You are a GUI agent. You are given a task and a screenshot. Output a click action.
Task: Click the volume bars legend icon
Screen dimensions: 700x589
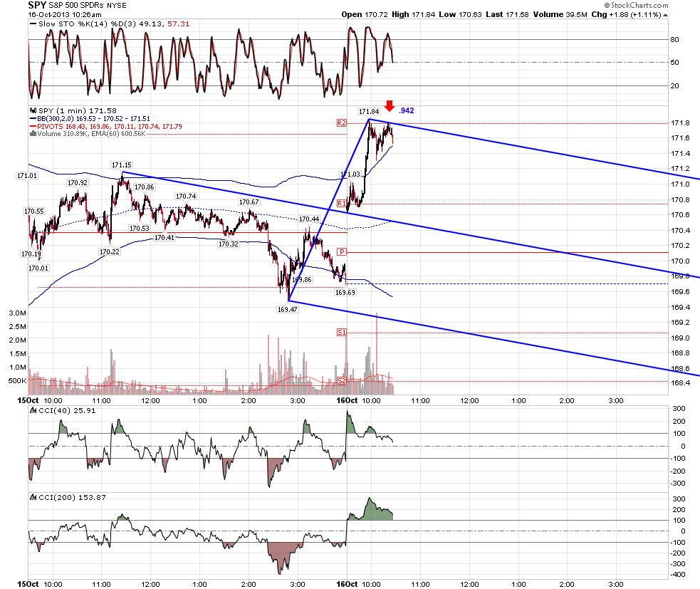(33, 133)
